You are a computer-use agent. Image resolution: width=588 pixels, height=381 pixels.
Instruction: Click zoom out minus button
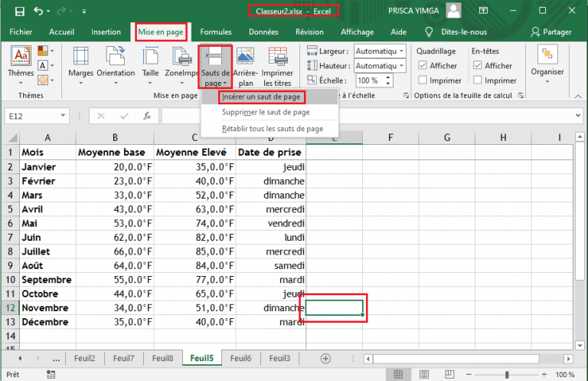tap(469, 374)
